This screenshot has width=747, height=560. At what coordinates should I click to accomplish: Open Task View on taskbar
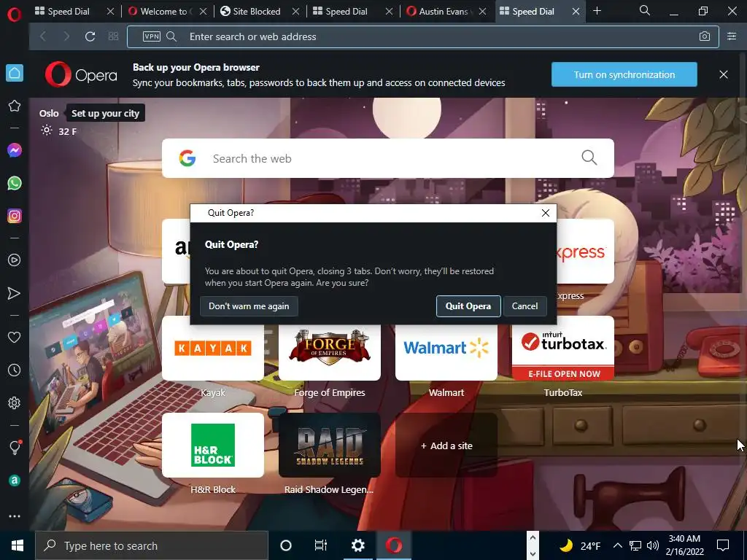pos(321,545)
